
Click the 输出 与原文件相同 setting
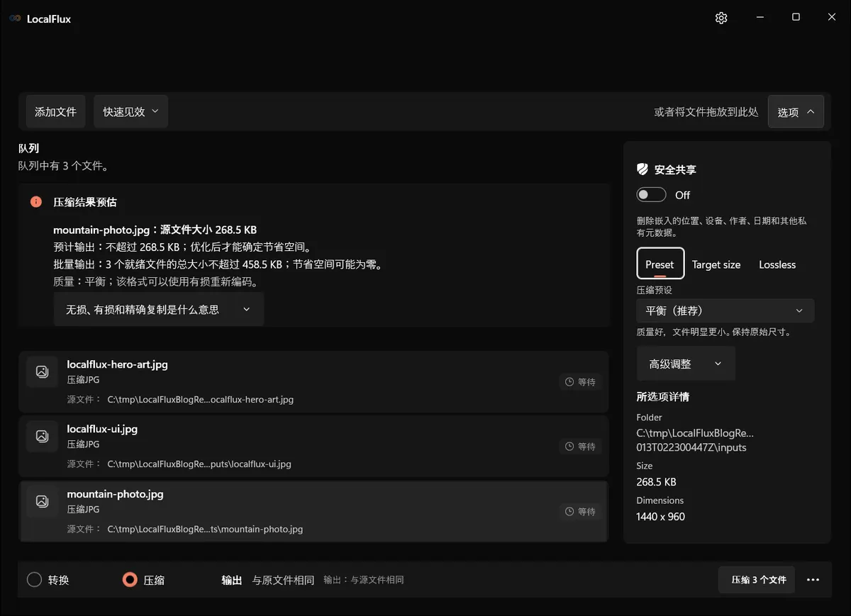(x=268, y=580)
